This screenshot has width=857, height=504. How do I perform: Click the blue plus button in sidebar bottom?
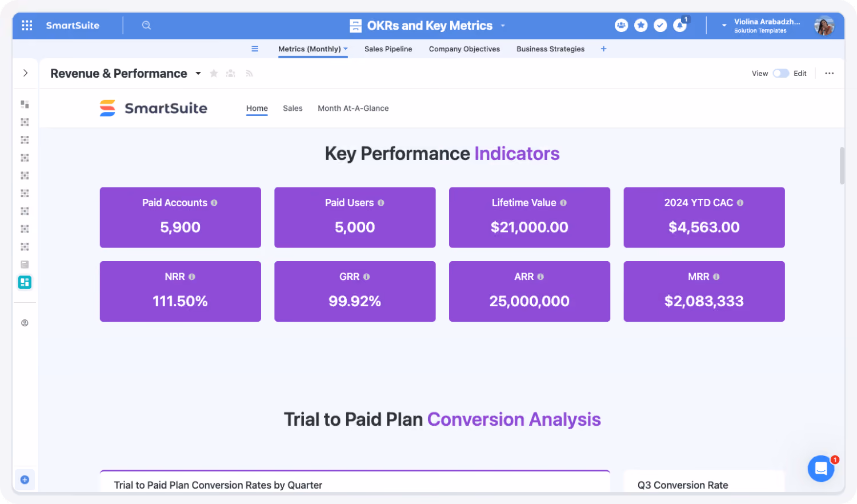coord(25,480)
